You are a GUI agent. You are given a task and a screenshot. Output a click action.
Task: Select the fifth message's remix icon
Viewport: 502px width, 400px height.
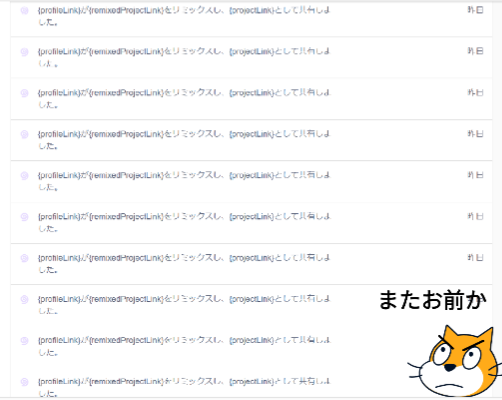coord(24,176)
